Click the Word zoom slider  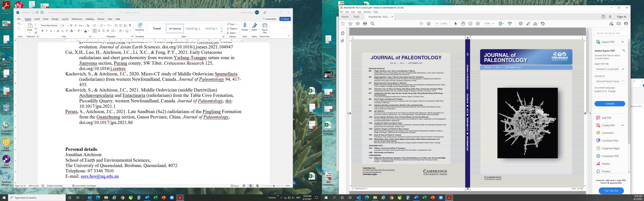(274, 186)
